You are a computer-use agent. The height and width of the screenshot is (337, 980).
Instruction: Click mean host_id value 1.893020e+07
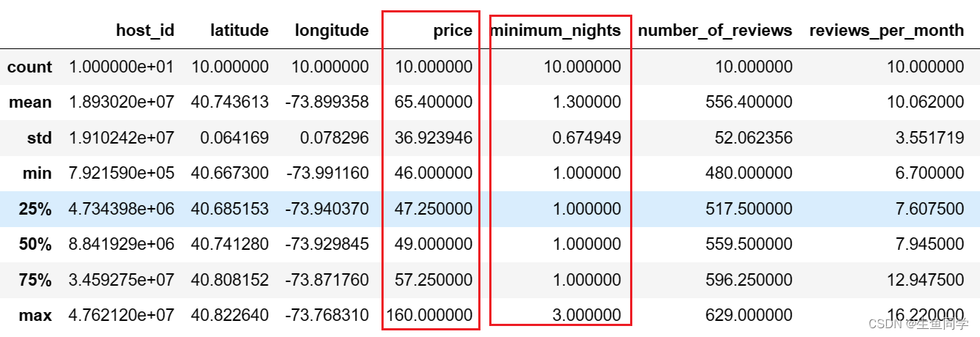[122, 102]
